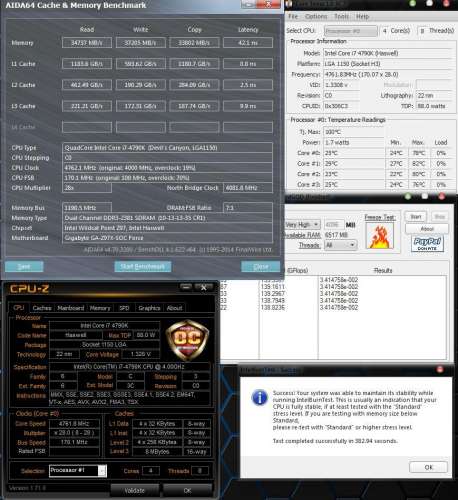The width and height of the screenshot is (458, 500).
Task: Click the red circle in Core Temp title bar
Action: (x=446, y=4)
